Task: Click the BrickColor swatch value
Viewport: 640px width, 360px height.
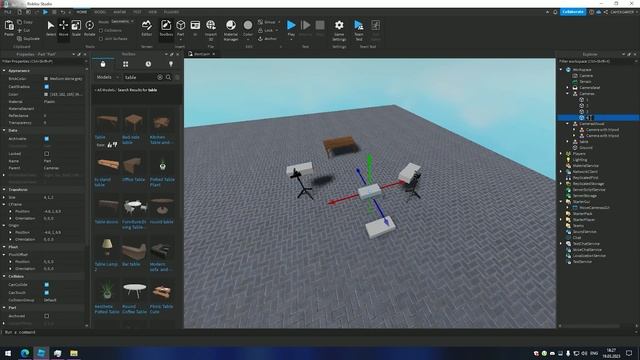Action: (x=46, y=79)
